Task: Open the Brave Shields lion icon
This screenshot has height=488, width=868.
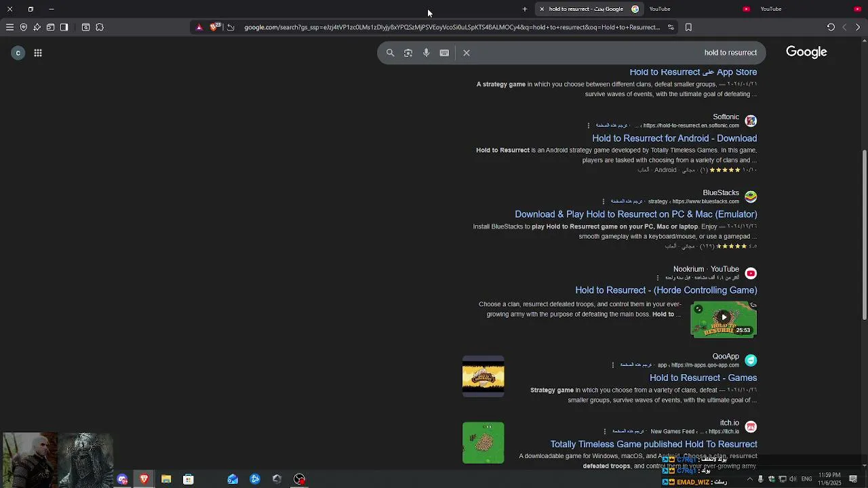Action: [x=214, y=27]
